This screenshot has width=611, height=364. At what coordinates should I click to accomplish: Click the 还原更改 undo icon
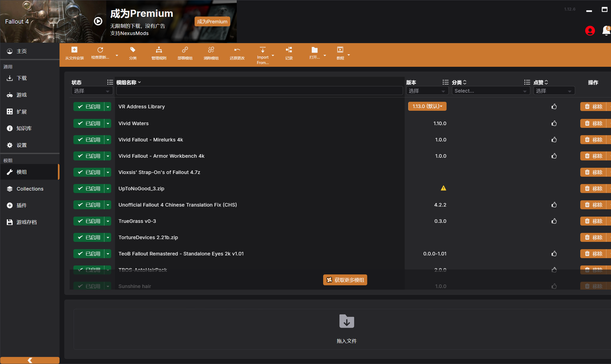click(x=237, y=50)
